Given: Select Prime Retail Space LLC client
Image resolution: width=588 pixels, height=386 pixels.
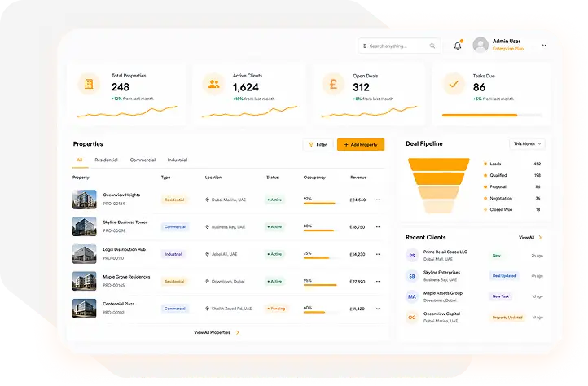Looking at the screenshot, I should point(445,252).
